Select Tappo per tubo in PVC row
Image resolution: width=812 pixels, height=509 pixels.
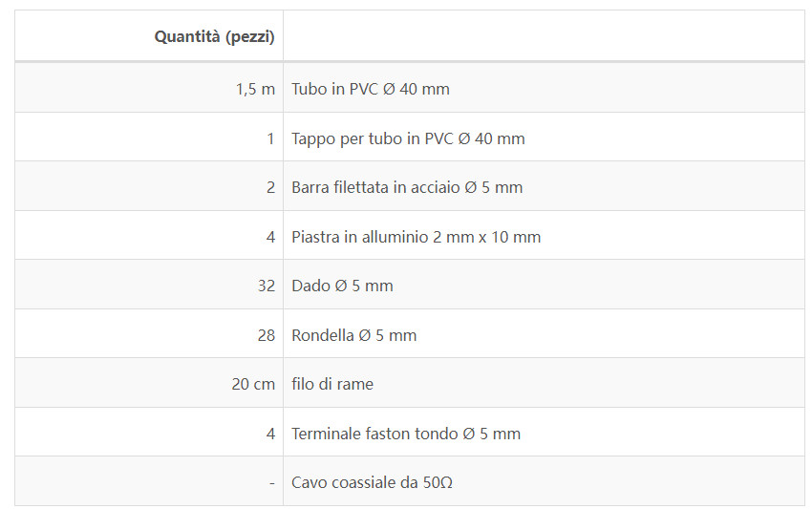(410, 138)
